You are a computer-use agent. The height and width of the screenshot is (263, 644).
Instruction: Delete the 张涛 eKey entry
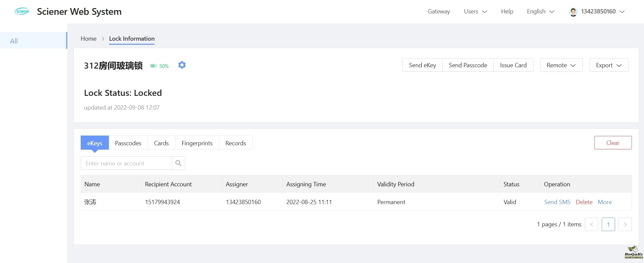coord(584,202)
